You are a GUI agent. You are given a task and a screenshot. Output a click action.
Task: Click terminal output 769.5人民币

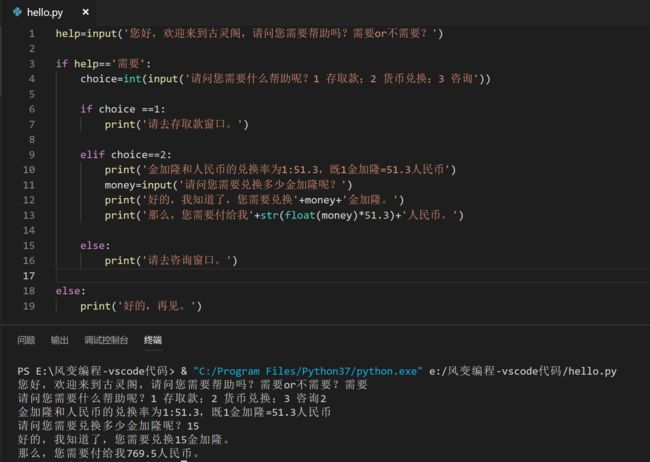(x=108, y=453)
